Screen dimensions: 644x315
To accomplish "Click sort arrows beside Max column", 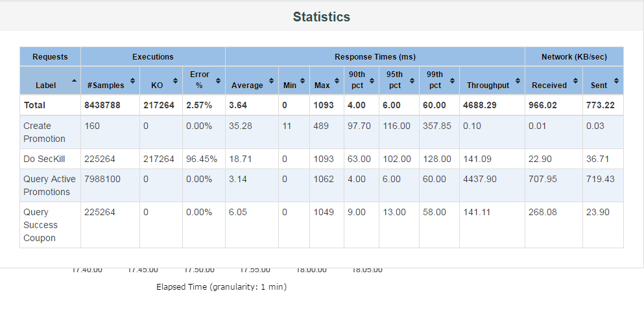I will pos(336,80).
